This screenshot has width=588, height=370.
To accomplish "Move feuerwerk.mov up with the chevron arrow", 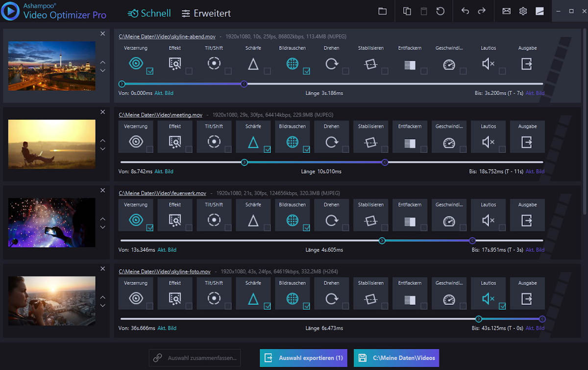I will [x=102, y=219].
